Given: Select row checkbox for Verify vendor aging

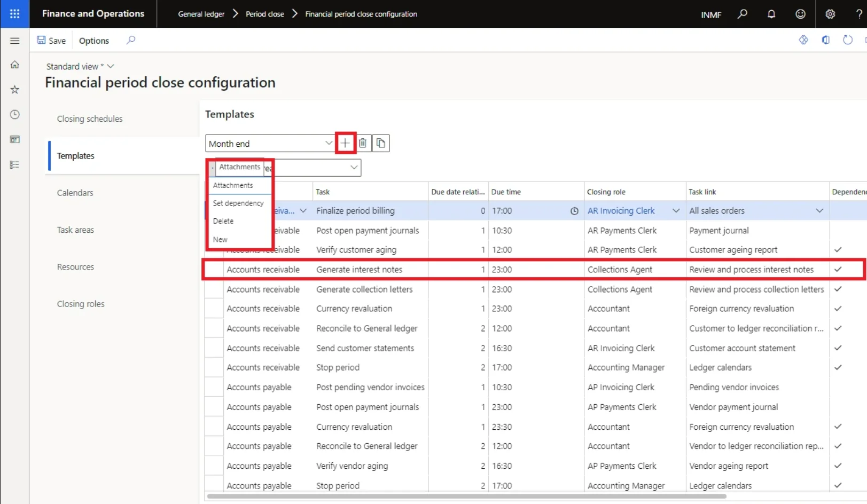Looking at the screenshot, I should [x=214, y=466].
